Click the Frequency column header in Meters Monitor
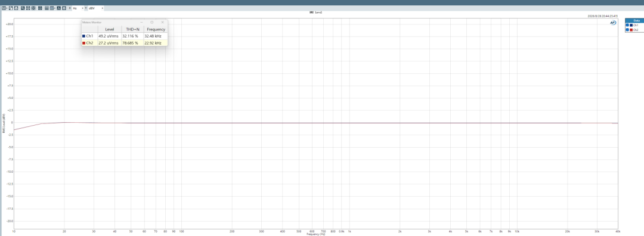Screen dimensions: 644x236 click(x=156, y=29)
